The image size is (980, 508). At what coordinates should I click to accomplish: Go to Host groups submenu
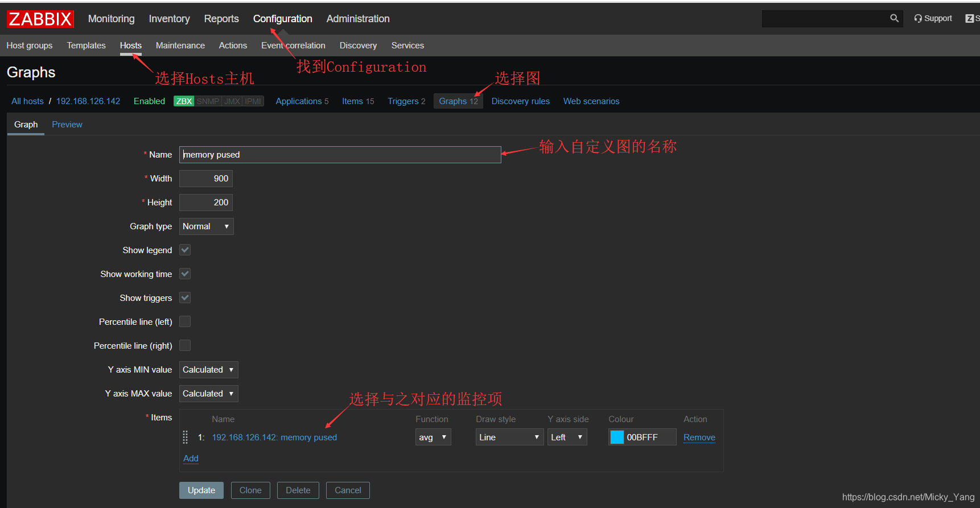pos(30,46)
